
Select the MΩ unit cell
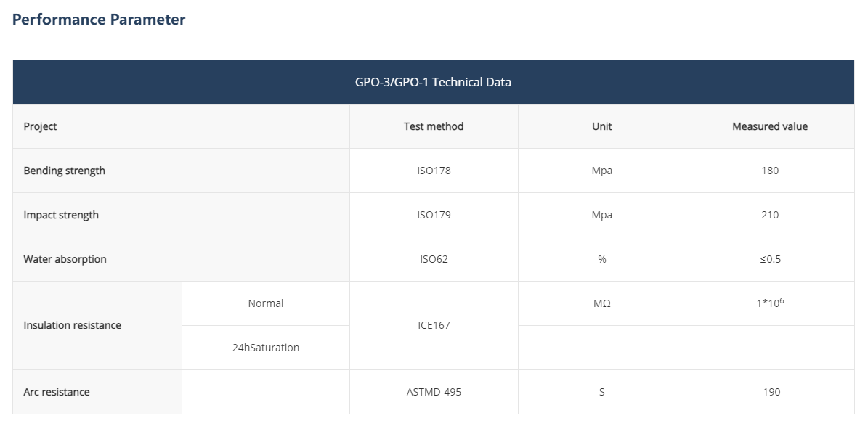[x=601, y=303]
